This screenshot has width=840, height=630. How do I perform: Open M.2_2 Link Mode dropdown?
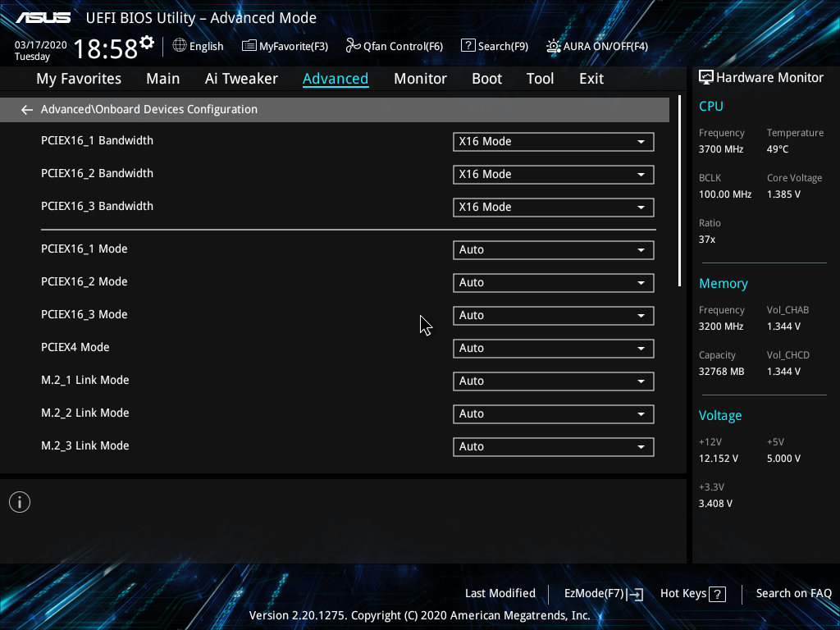pyautogui.click(x=554, y=414)
